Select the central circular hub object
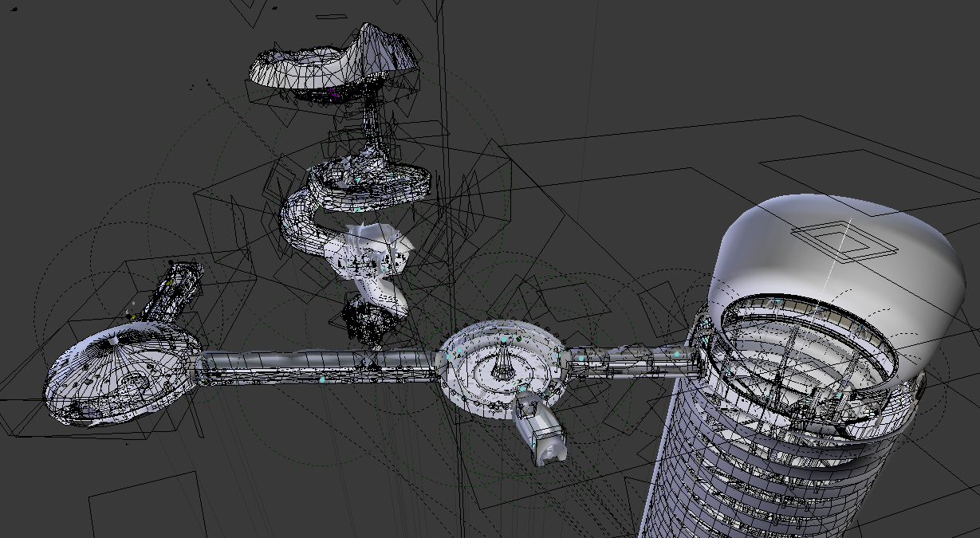 point(502,368)
